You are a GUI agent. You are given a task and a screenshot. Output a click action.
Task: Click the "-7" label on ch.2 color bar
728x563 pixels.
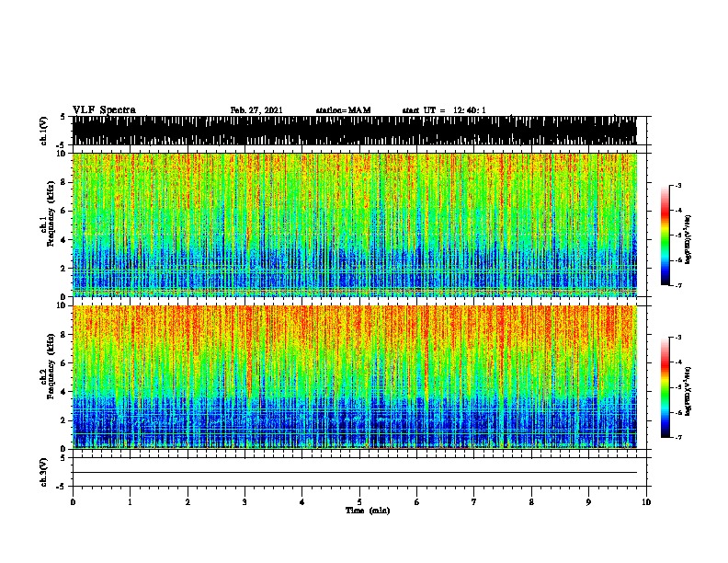[x=678, y=438]
